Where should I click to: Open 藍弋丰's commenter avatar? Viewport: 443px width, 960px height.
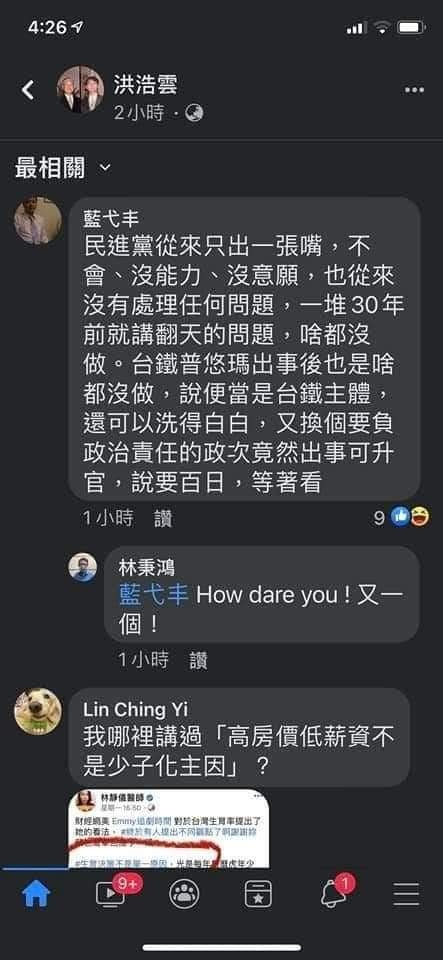click(x=38, y=221)
